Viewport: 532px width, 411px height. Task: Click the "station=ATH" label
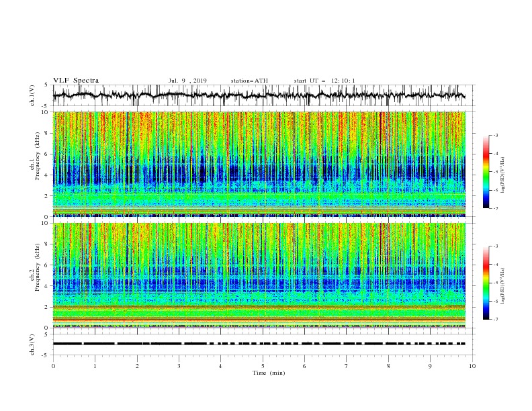click(x=249, y=81)
